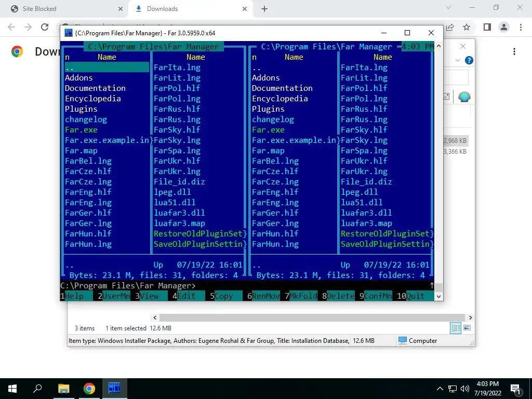The height and width of the screenshot is (399, 532).
Task: Open Chrome three-dot menu
Action: point(521,27)
